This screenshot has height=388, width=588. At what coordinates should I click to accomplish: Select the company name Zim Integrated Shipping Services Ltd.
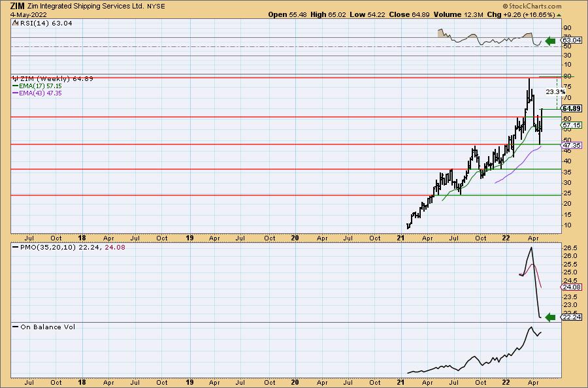[86, 7]
